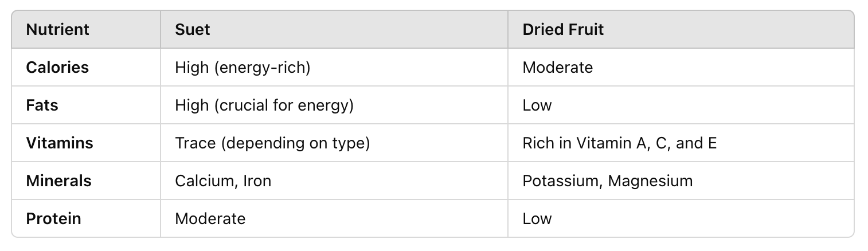Viewport: 868px width, 251px height.
Task: Select the Calories row label
Action: coord(57,67)
